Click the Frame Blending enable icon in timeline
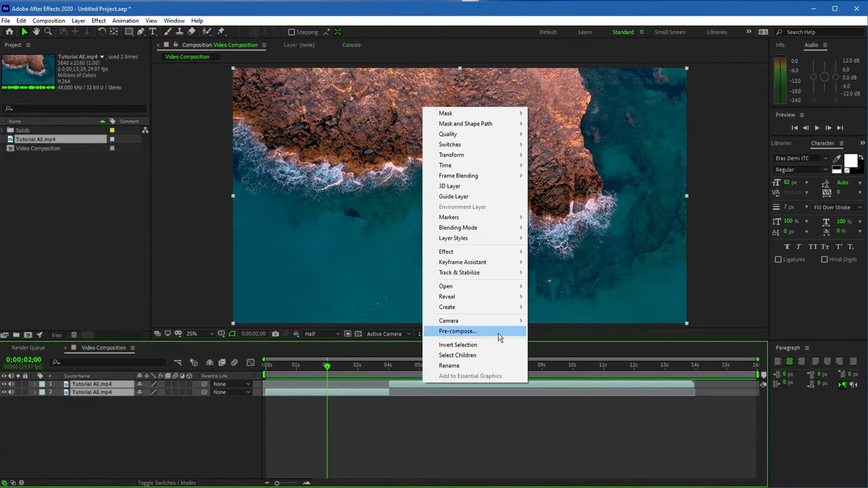This screenshot has height=488, width=868. pos(222,362)
